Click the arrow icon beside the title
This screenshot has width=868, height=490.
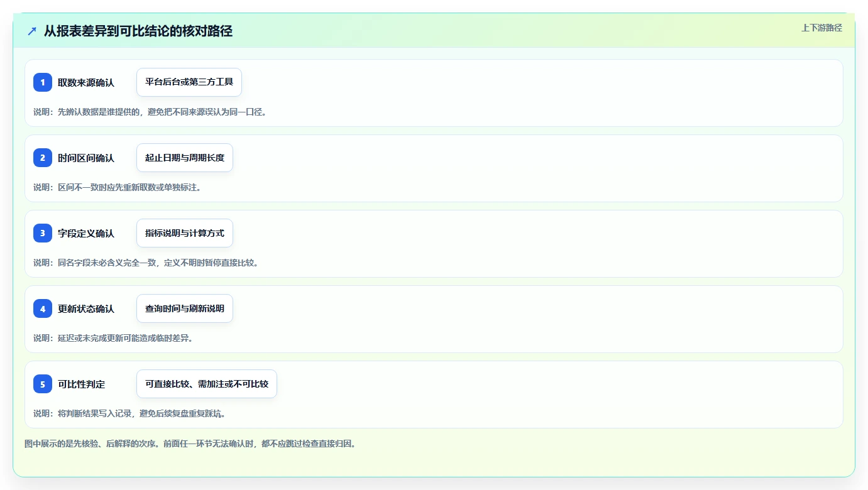tap(32, 31)
